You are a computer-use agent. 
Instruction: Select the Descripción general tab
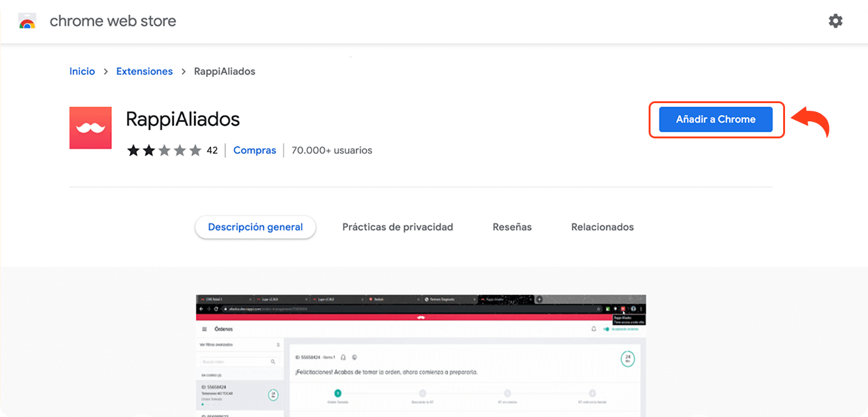tap(255, 227)
